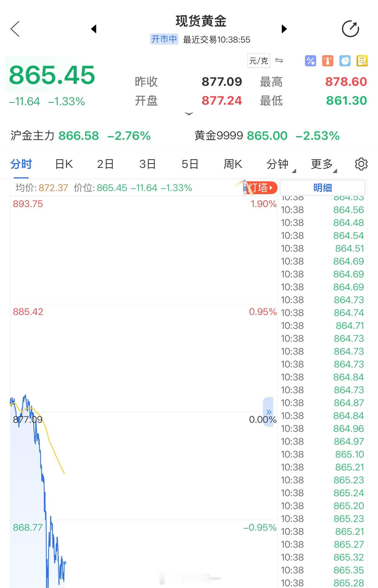Tap the latest price dot on chart
The height and width of the screenshot is (588, 378).
coord(64,563)
